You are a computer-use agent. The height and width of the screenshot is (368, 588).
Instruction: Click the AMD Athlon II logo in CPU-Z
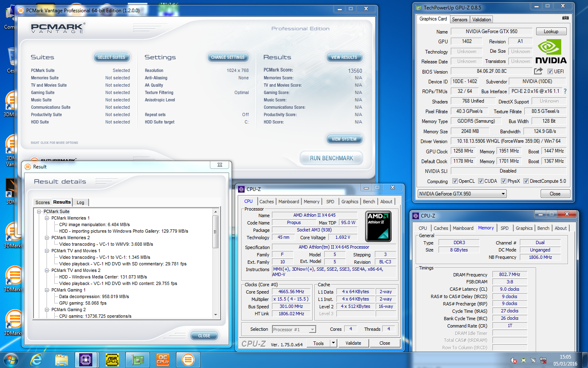378,226
